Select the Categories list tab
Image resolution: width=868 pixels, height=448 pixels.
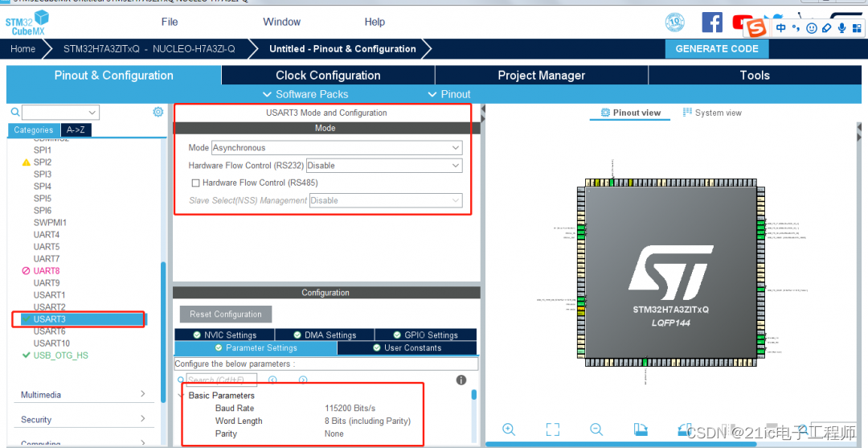point(33,129)
